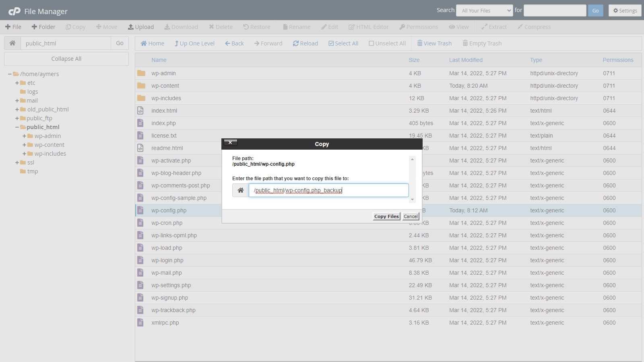Viewport: 644px width, 362px height.
Task: Click the index.html file icon
Action: 140,111
